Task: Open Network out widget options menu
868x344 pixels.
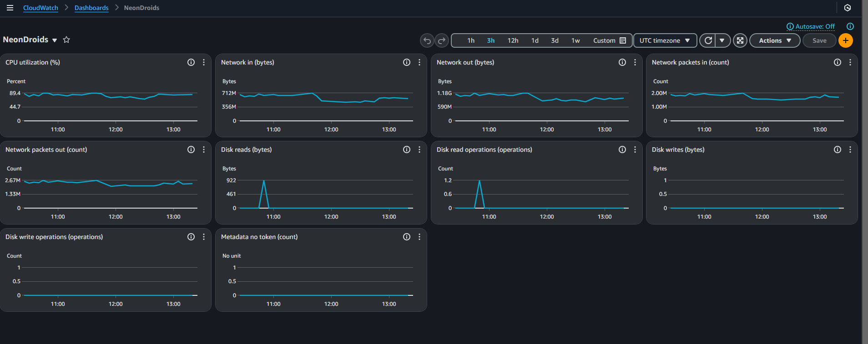Action: tap(635, 62)
